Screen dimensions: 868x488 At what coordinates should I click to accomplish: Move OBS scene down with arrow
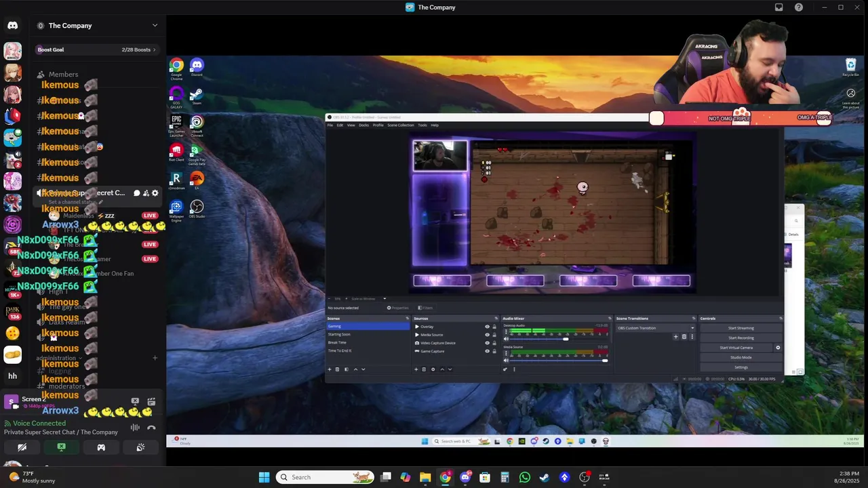pyautogui.click(x=363, y=369)
